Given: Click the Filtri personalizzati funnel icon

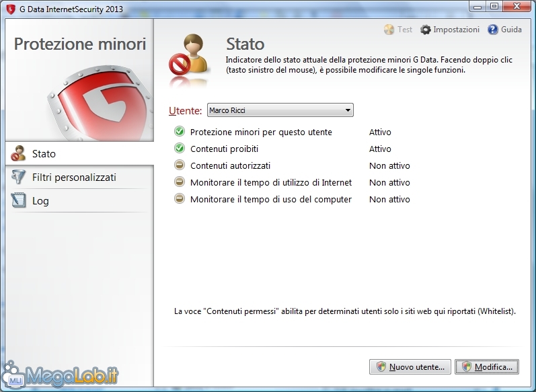Looking at the screenshot, I should [x=18, y=177].
